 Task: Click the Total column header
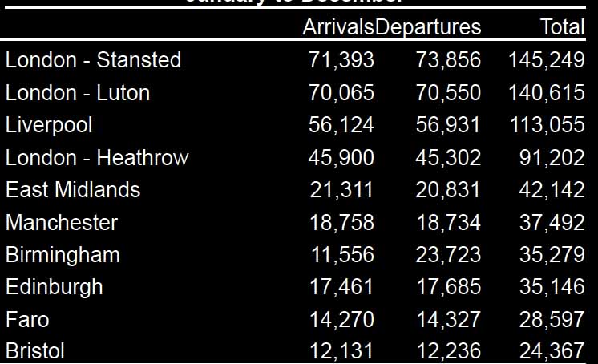pos(562,27)
